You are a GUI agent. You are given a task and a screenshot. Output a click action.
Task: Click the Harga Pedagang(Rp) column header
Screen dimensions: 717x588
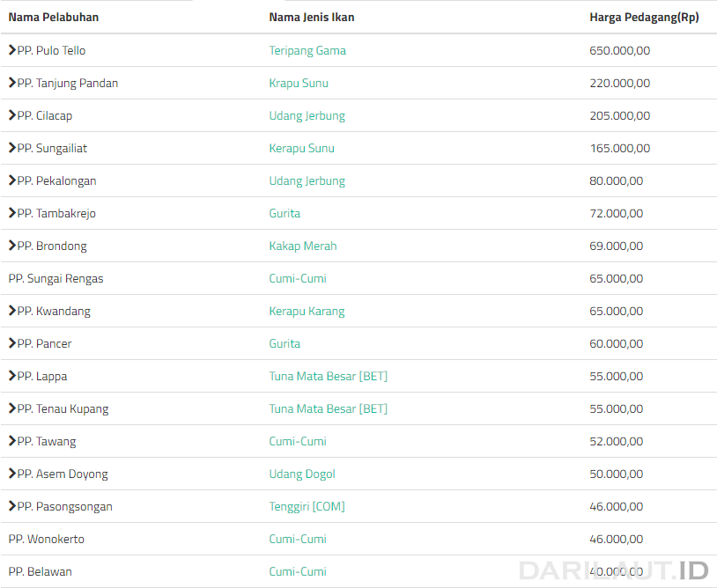[x=644, y=18]
